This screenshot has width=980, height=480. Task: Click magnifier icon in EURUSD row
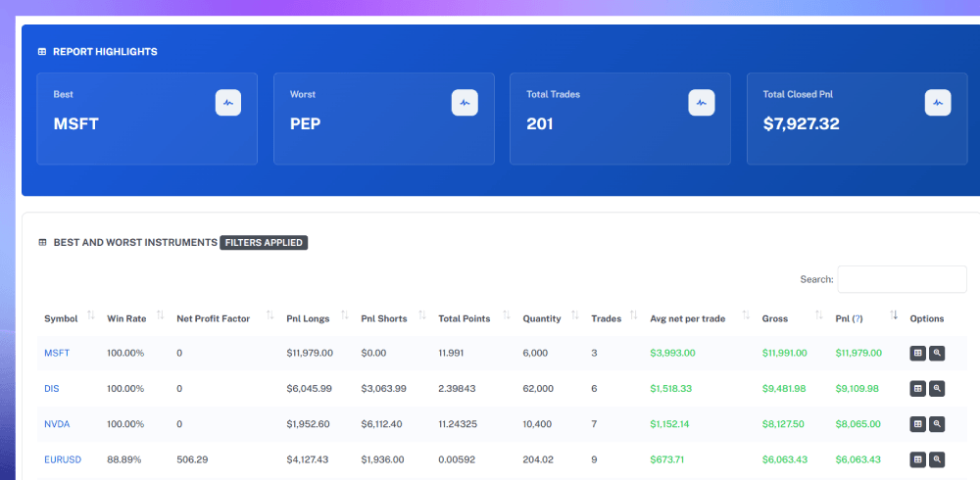(937, 460)
